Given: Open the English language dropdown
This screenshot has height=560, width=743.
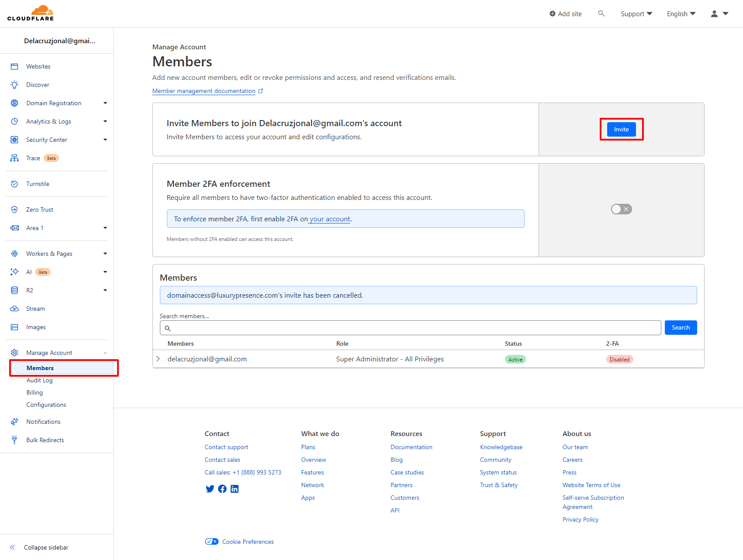Looking at the screenshot, I should click(x=681, y=14).
